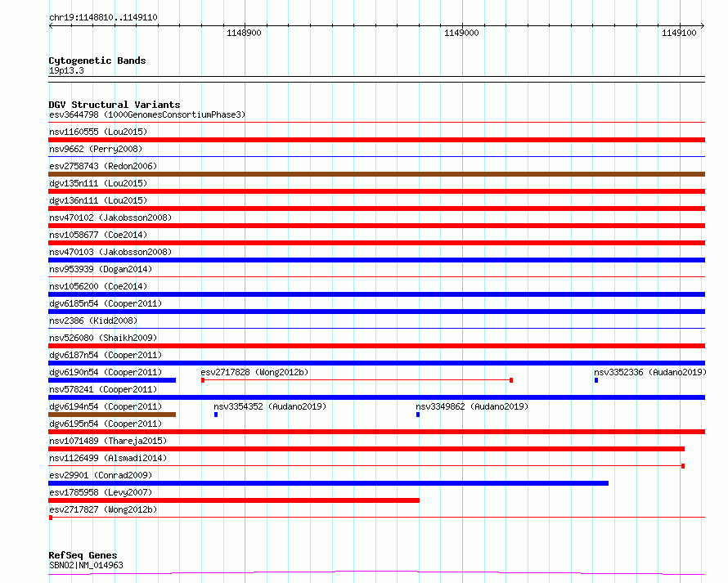The width and height of the screenshot is (728, 583).
Task: Select dgv6190n54 (Cooper2011) label
Action: pyautogui.click(x=106, y=372)
